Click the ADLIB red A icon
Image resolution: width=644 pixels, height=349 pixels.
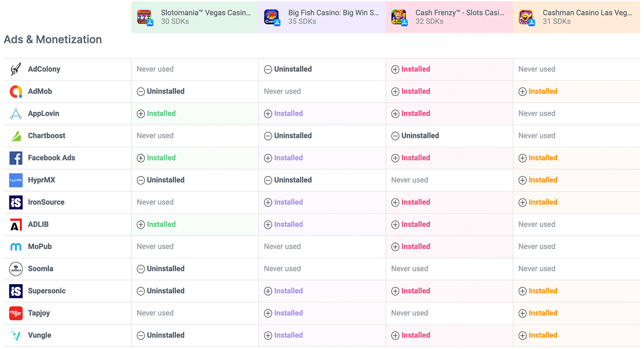tap(16, 225)
